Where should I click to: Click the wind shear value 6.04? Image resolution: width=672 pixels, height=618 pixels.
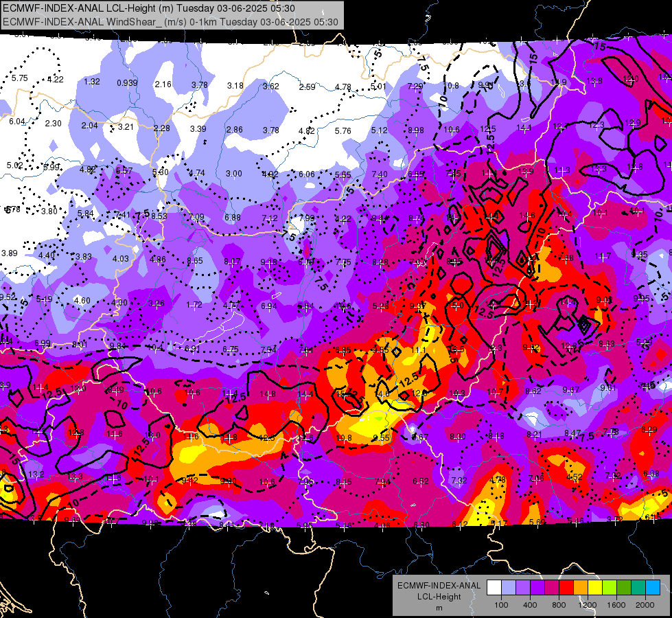(x=17, y=122)
